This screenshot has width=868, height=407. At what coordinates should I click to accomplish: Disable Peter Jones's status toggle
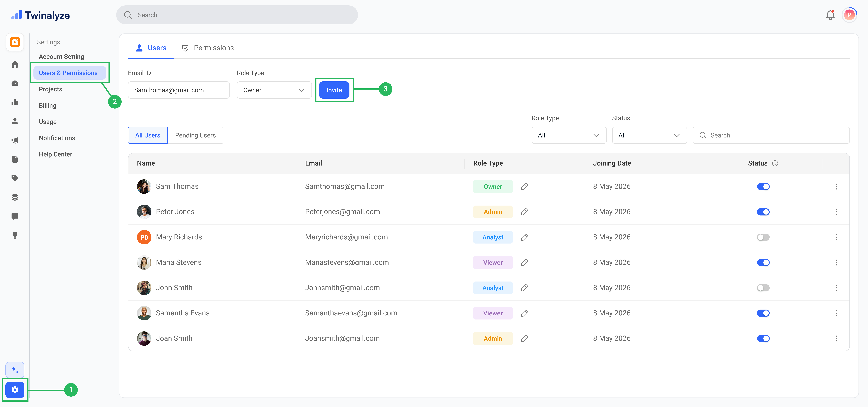coord(763,212)
